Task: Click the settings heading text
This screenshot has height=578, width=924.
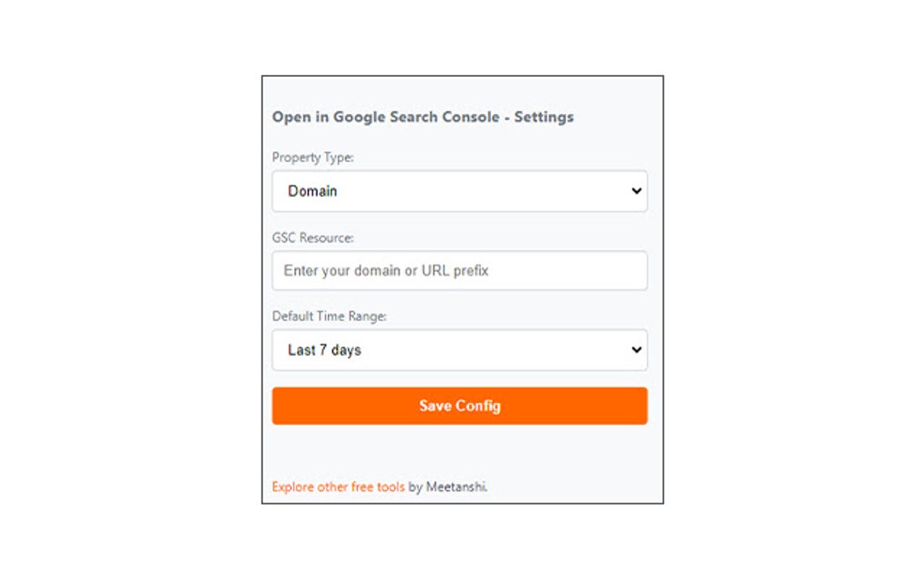Action: click(422, 117)
